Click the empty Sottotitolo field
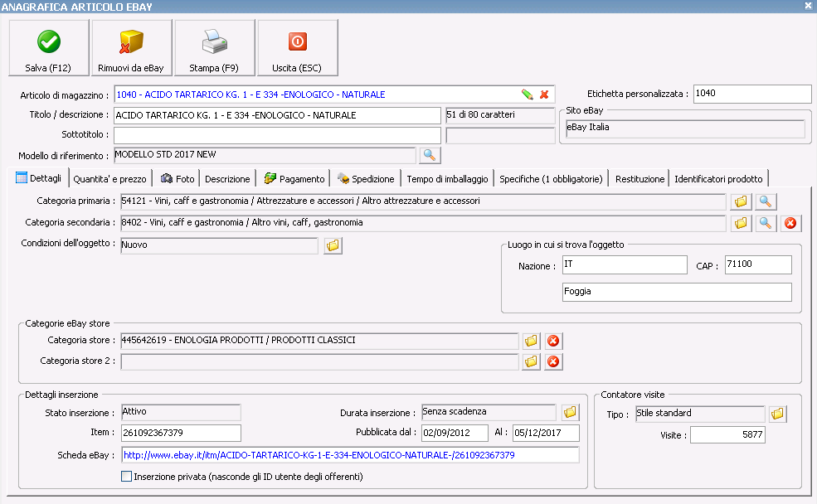 (277, 135)
